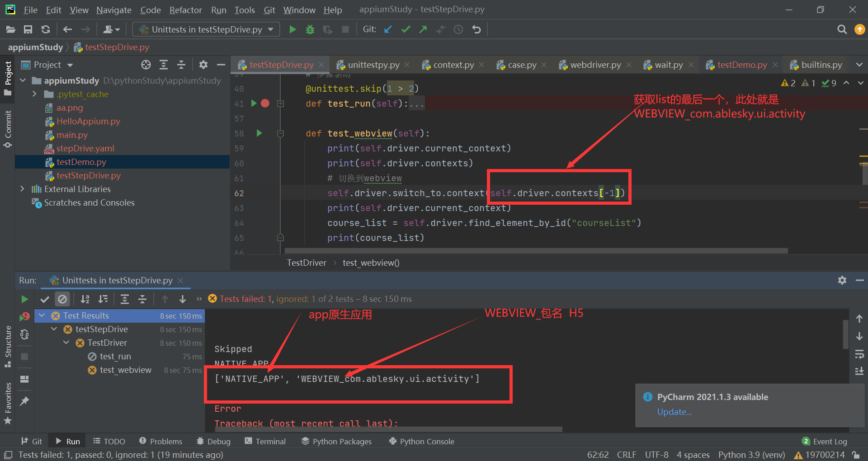Open the Navigate menu
Viewport: 868px width, 461px height.
(114, 10)
